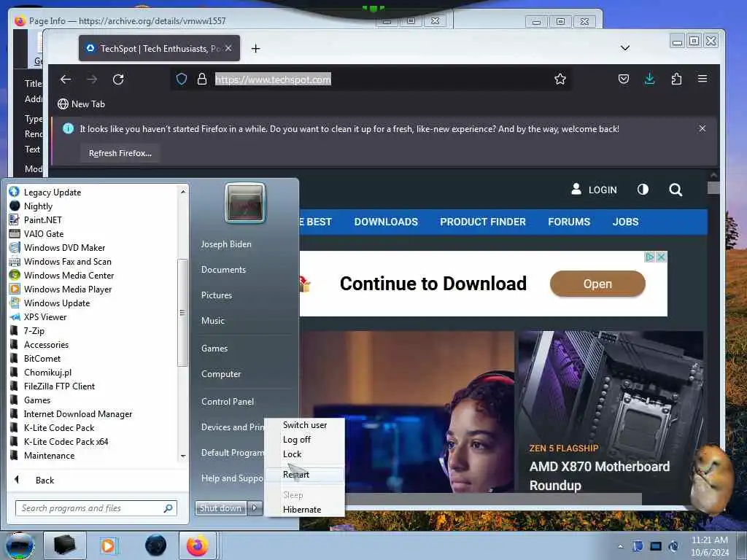Viewport: 747px width, 560px height.
Task: Close the ad with X icon
Action: pos(661,257)
